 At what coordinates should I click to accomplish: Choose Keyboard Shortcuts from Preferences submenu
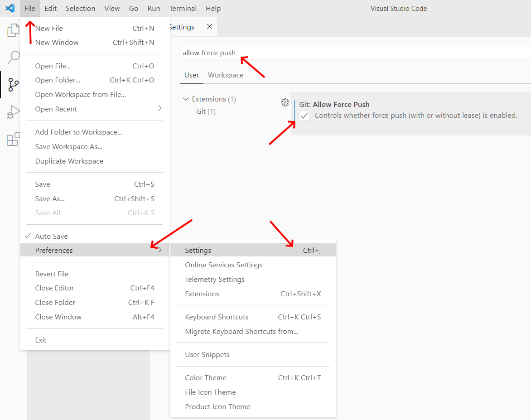click(217, 317)
